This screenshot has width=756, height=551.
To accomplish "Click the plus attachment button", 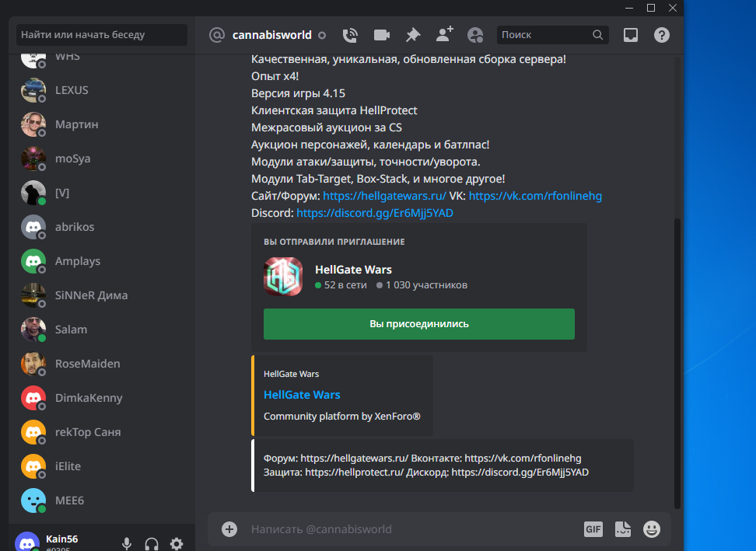I will point(229,529).
